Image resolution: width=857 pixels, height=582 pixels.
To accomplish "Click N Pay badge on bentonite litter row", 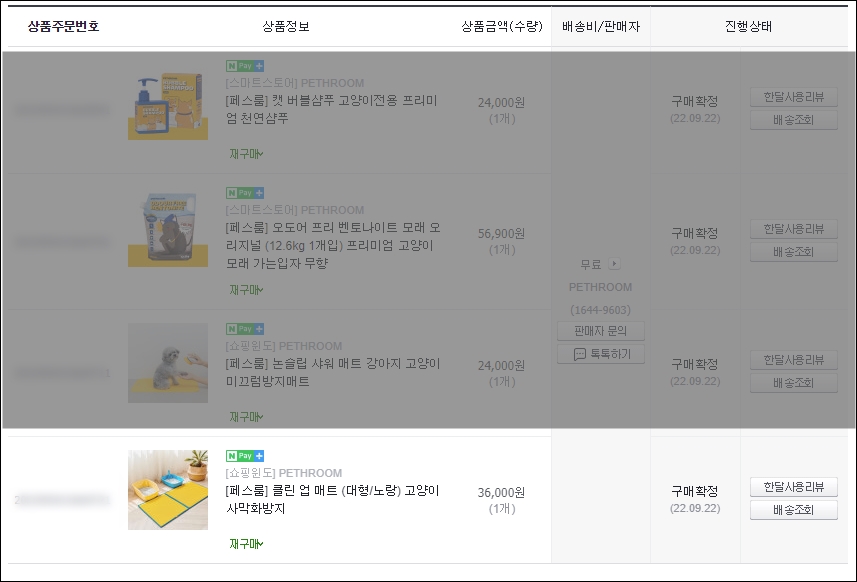I will click(245, 193).
